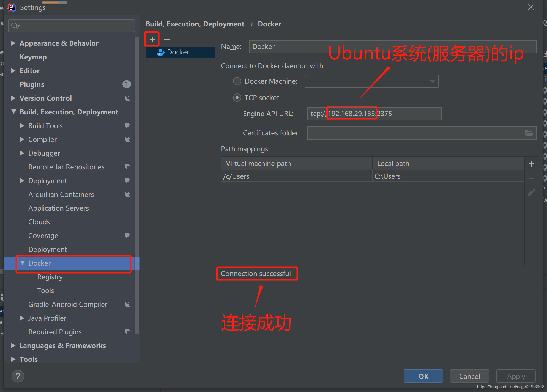Select the TCP socket radio button
547x392 pixels.
click(x=237, y=98)
